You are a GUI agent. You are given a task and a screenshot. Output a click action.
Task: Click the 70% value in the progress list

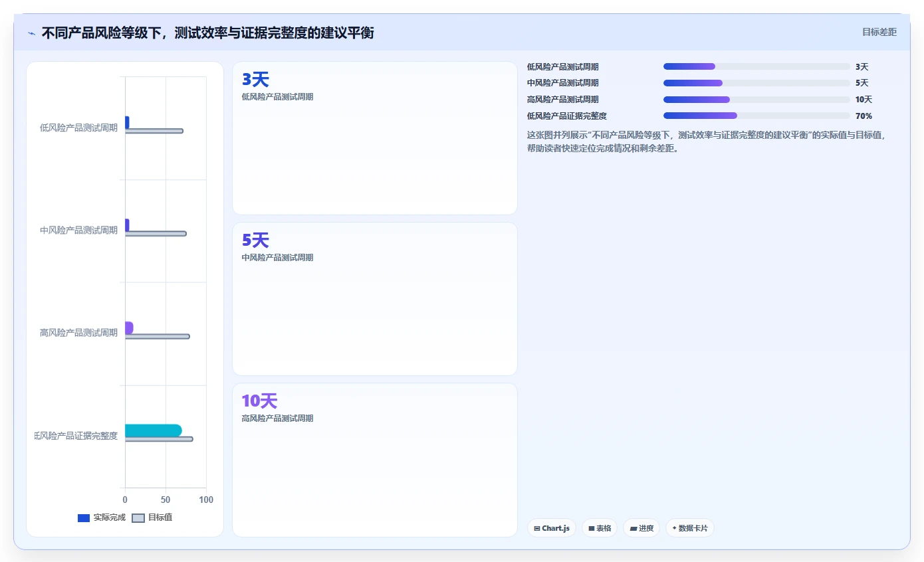pyautogui.click(x=864, y=116)
